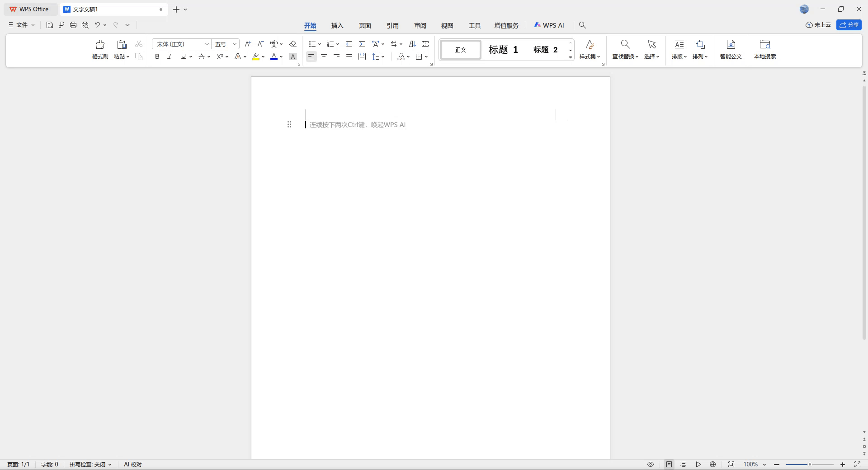Switch to the 审阅 (Review) tab
This screenshot has width=868, height=470.
tap(420, 25)
